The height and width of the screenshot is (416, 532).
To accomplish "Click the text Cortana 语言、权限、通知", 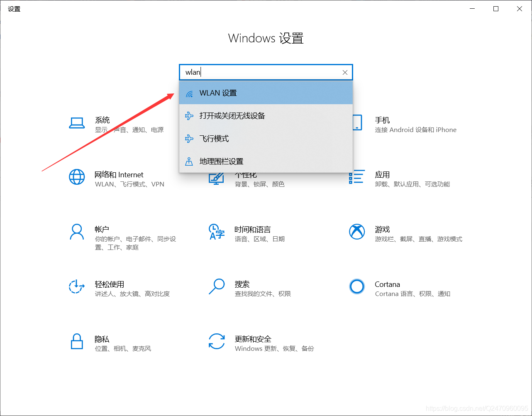I will [x=413, y=294].
